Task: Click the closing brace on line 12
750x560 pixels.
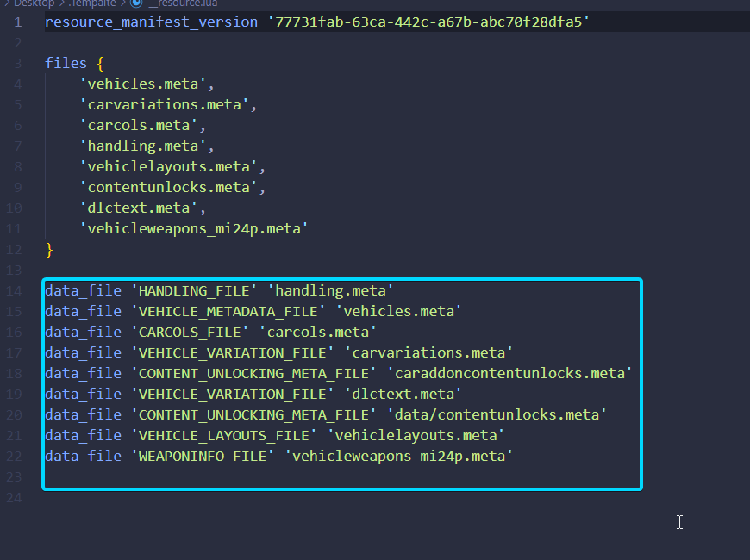Action: pyautogui.click(x=49, y=249)
